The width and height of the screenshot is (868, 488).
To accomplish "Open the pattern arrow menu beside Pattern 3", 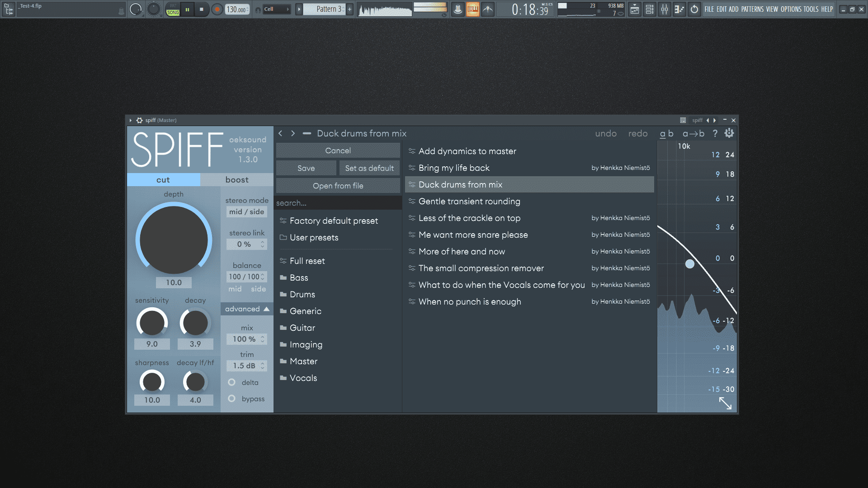I will (299, 9).
